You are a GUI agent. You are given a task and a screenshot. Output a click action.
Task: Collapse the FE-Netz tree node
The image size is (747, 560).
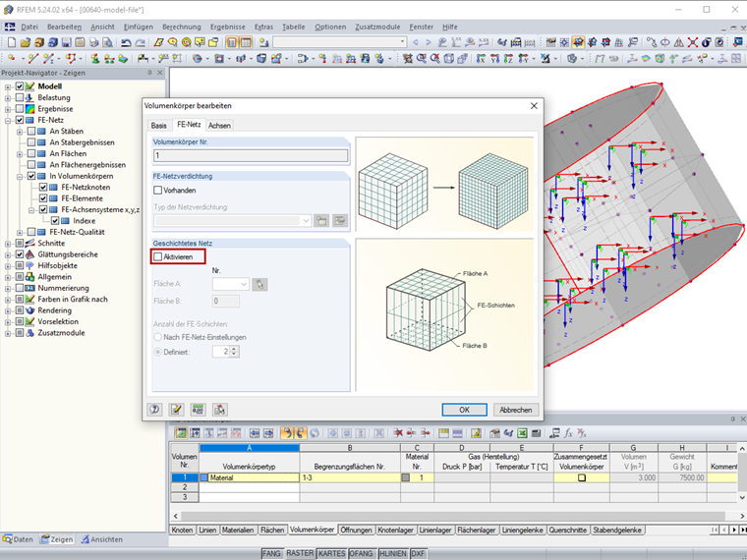click(8, 120)
